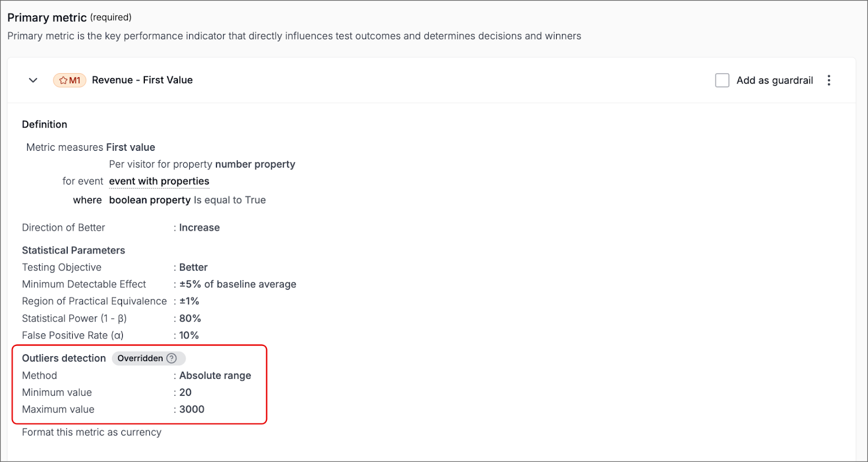Click the Overridden badge label
The width and height of the screenshot is (868, 462).
tap(140, 358)
